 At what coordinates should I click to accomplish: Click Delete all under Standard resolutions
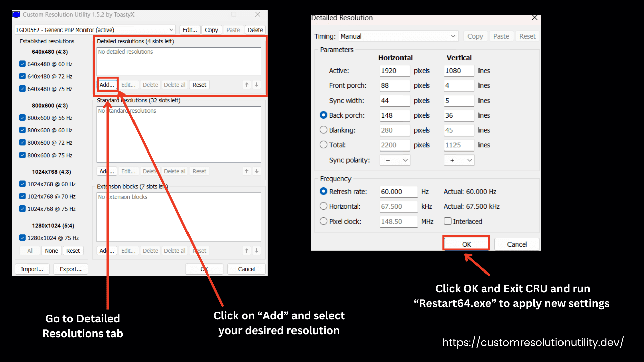click(x=174, y=171)
